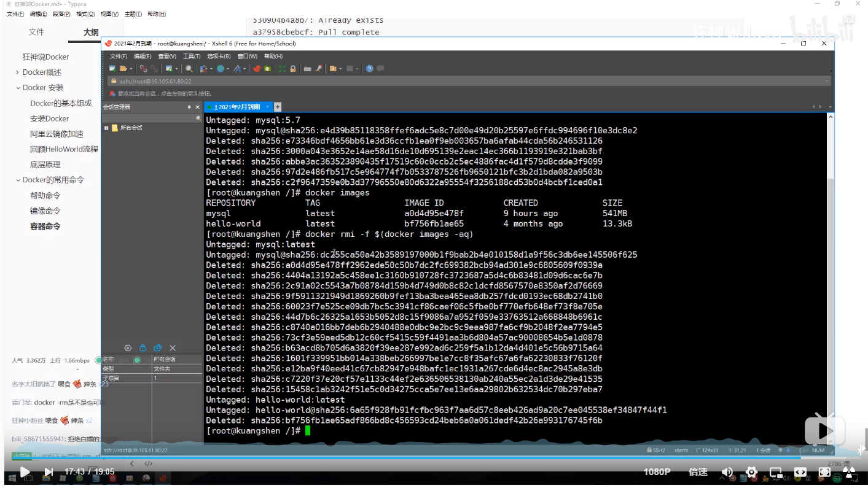Viewport: 868px width, 488px height.
Task: Open dropdown arrow next to Open Session icon
Action: point(131,69)
